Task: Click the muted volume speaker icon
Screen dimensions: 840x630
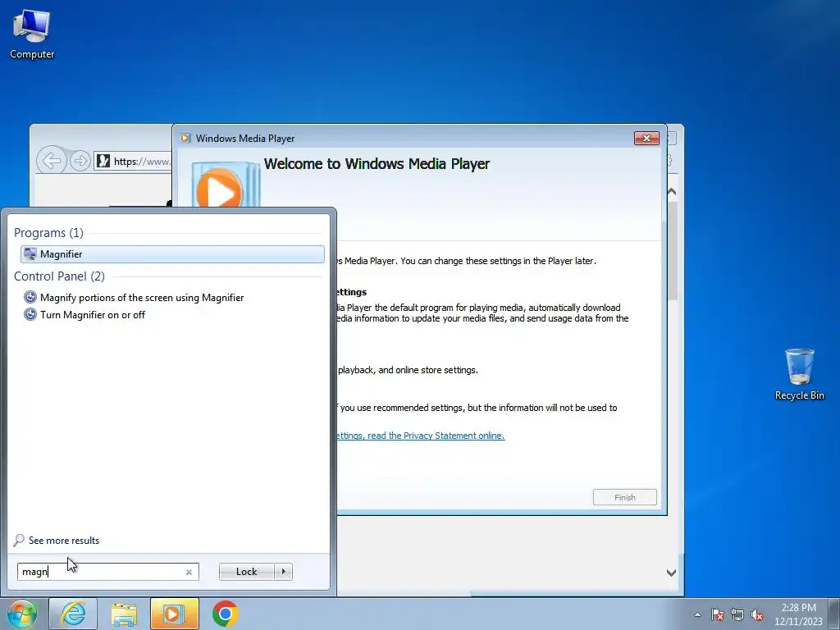Action: pyautogui.click(x=757, y=614)
